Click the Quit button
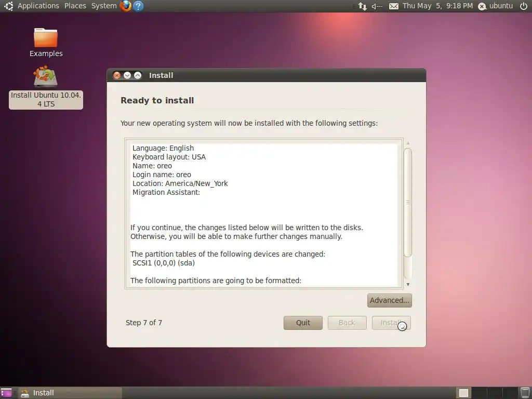This screenshot has width=532, height=399. (303, 323)
